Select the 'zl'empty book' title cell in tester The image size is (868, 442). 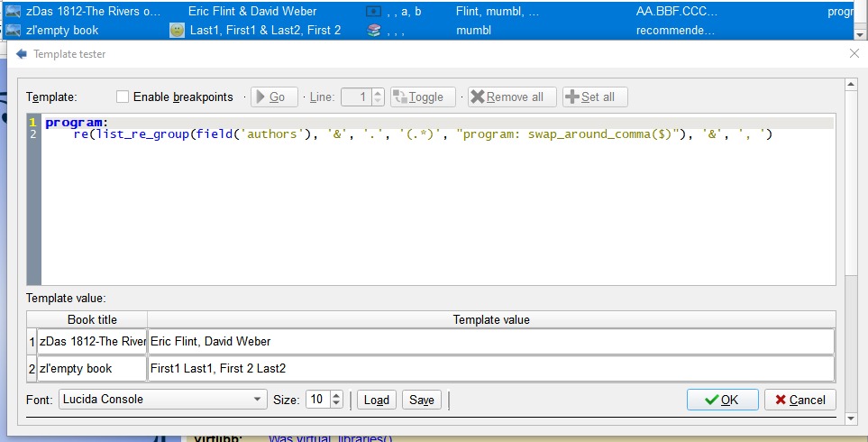click(92, 368)
